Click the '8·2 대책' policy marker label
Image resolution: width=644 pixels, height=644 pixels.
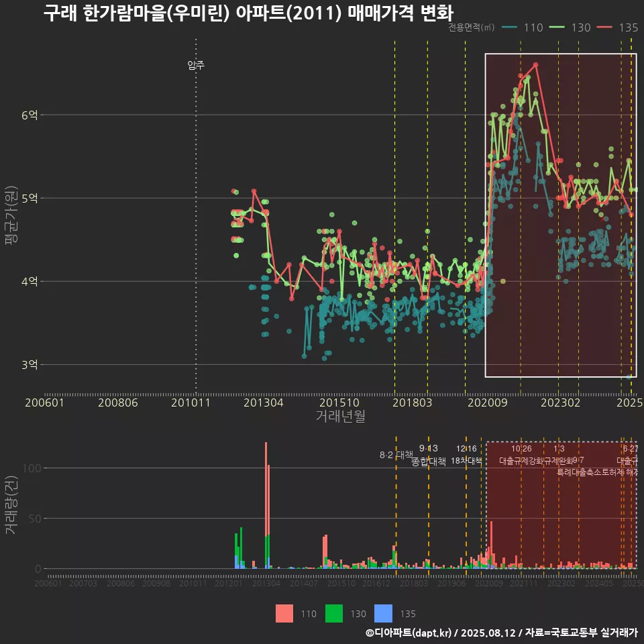396,455
